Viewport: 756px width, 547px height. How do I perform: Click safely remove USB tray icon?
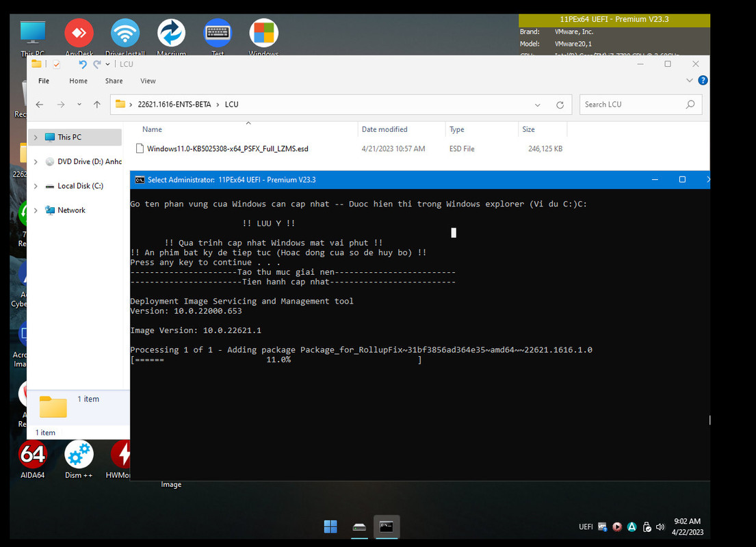pyautogui.click(x=647, y=526)
